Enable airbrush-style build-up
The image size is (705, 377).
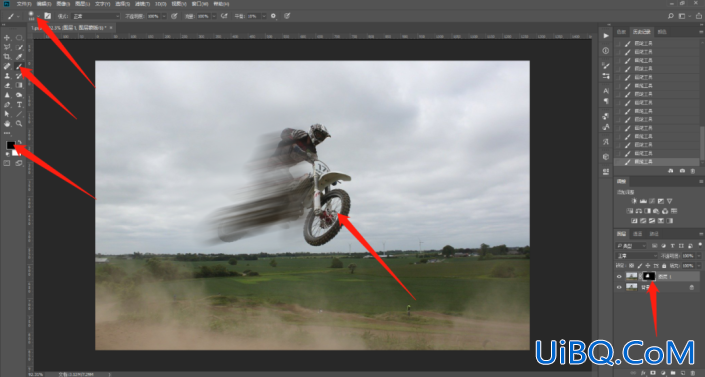224,16
